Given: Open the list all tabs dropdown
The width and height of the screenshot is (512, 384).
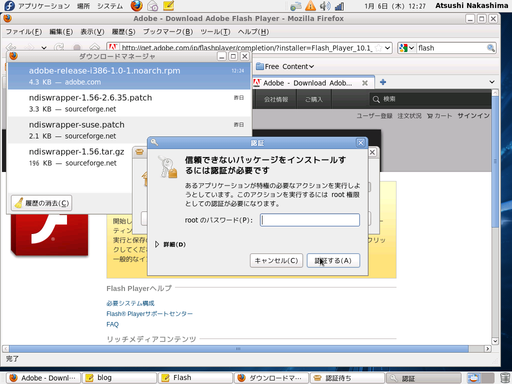Looking at the screenshot, I should (492, 82).
